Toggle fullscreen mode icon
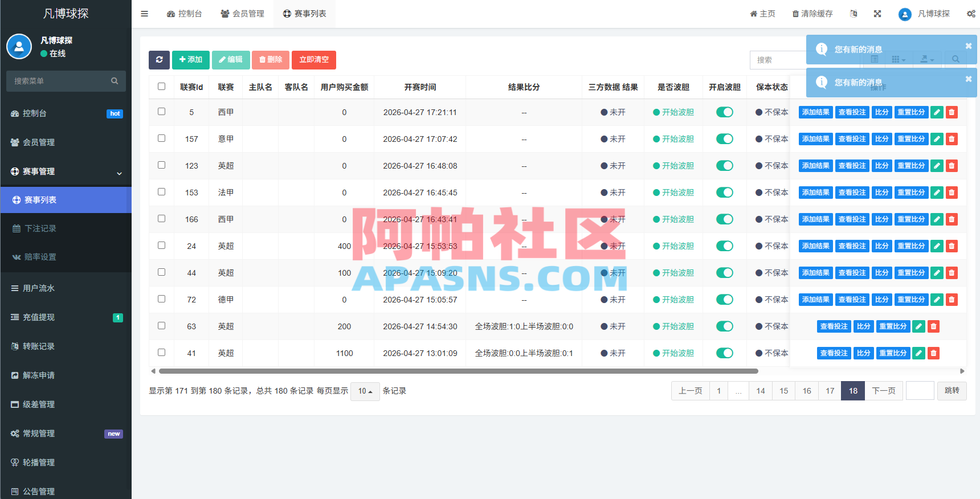Viewport: 980px width, 499px height. pyautogui.click(x=877, y=14)
